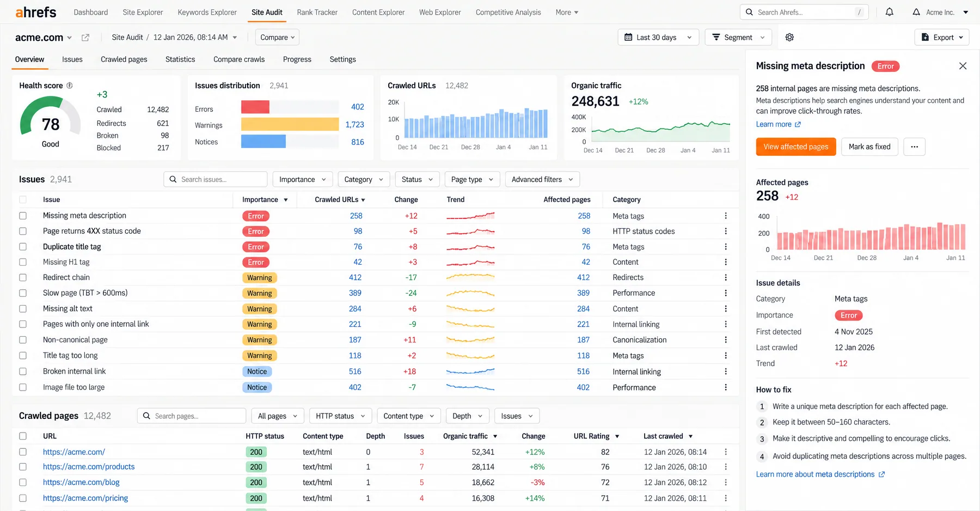Open the Keywords Explorer menu
980x511 pixels.
[x=207, y=12]
